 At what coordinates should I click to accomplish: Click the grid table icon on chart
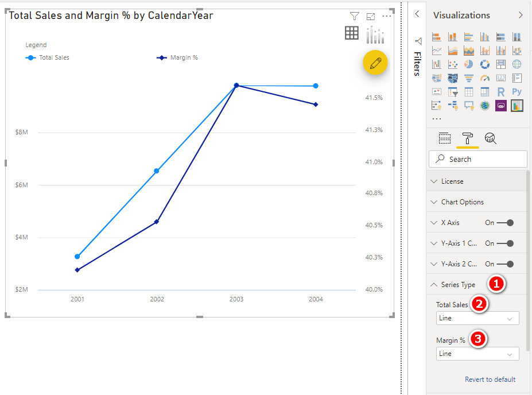tap(351, 33)
